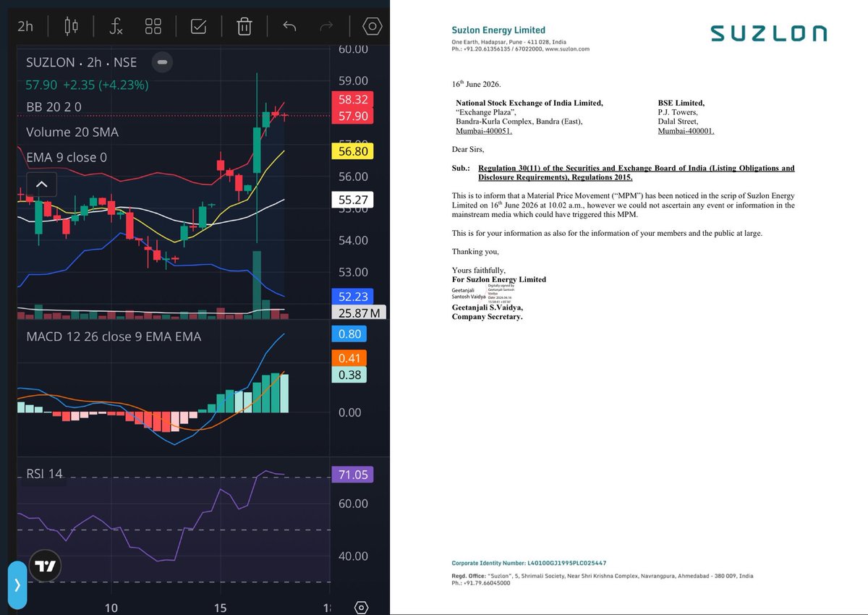Select the MACD 12 26 close 9 legend
The width and height of the screenshot is (868, 615).
(x=114, y=336)
